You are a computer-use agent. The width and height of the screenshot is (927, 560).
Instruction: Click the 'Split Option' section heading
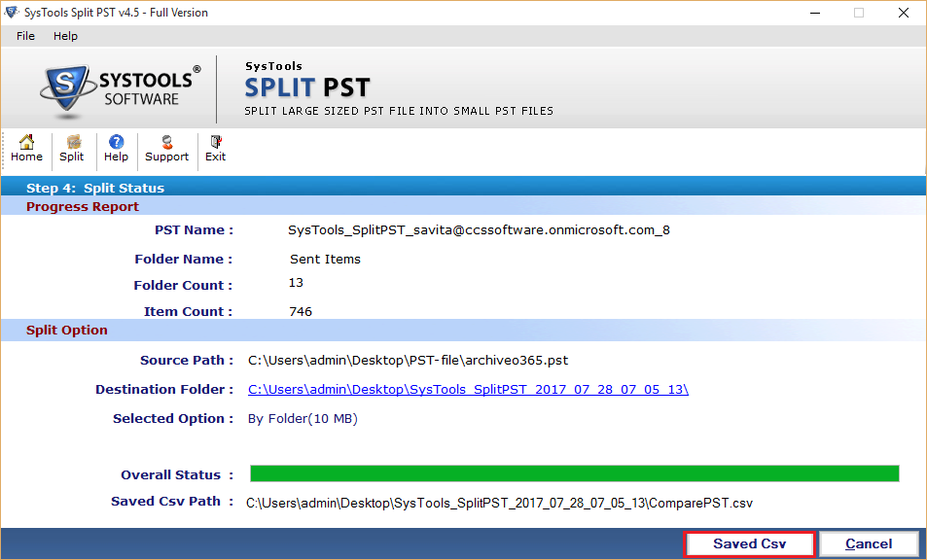pyautogui.click(x=67, y=331)
